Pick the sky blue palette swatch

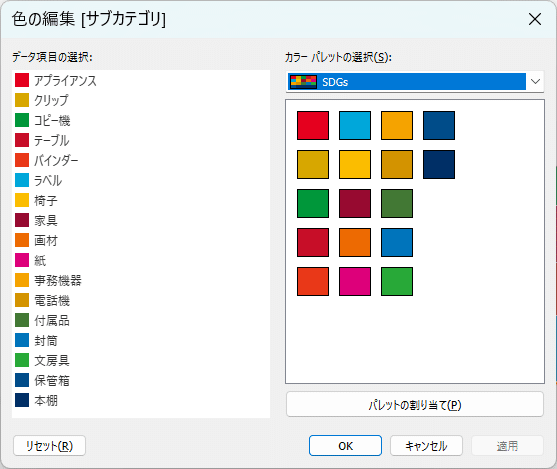tap(355, 125)
